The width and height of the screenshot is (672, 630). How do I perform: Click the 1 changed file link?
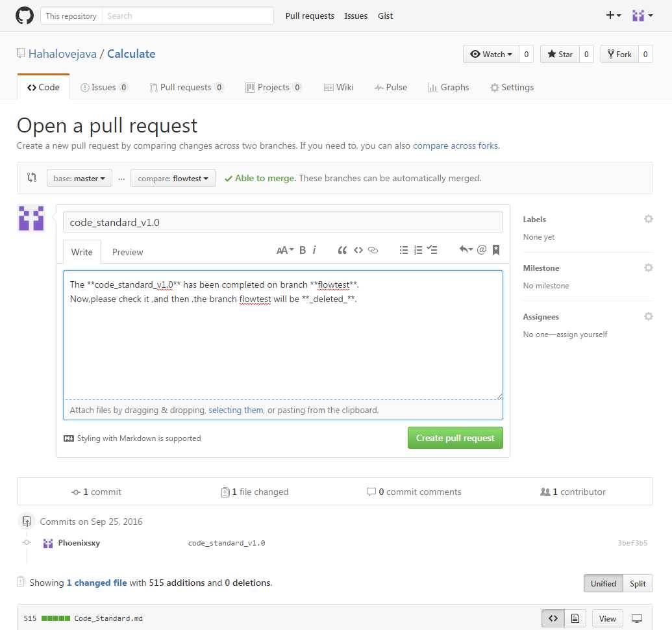(x=97, y=583)
